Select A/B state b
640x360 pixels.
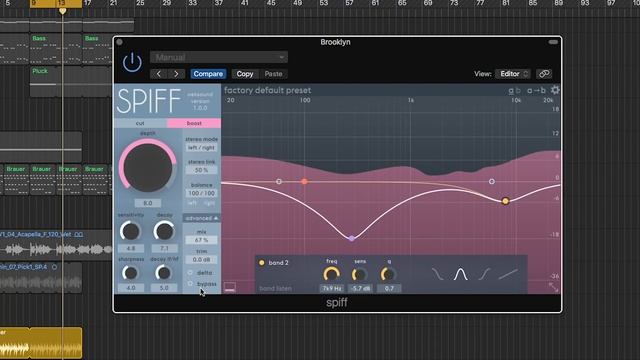click(x=518, y=91)
